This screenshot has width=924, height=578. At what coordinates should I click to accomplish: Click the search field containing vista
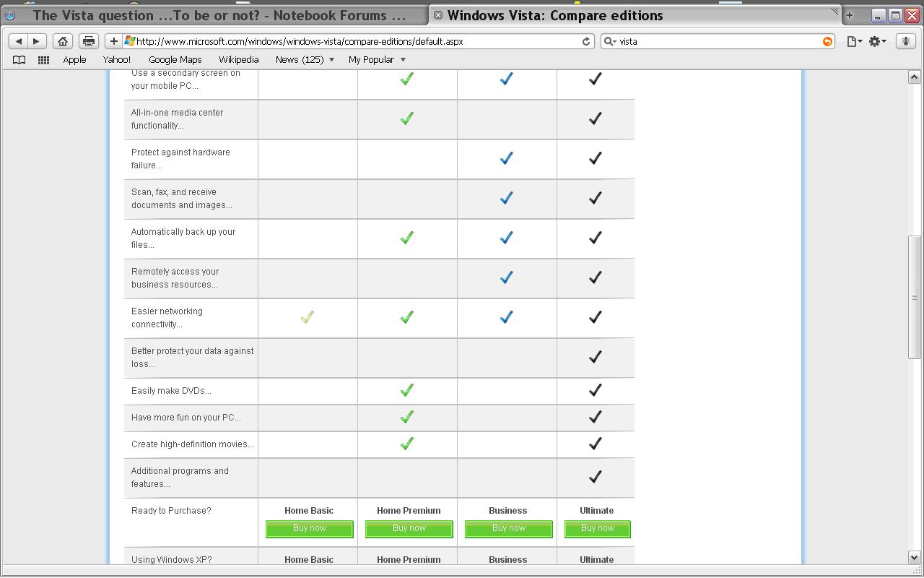[718, 41]
